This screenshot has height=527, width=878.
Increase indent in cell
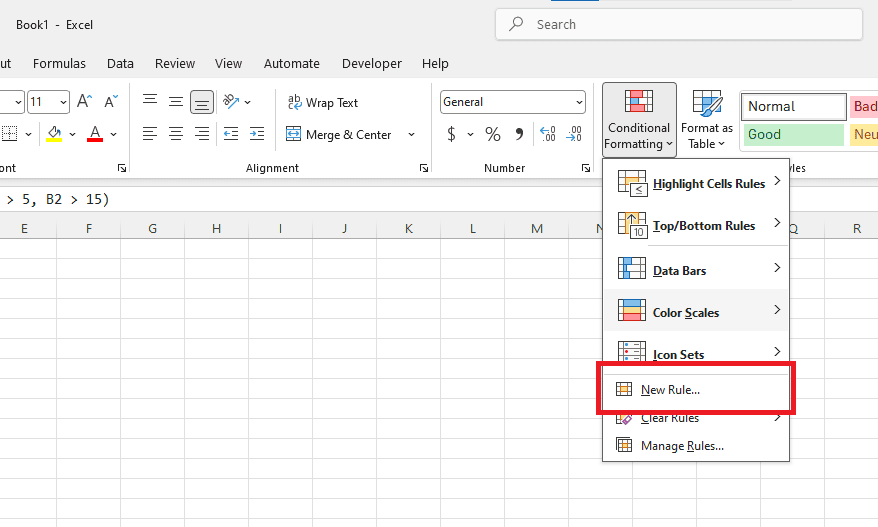click(257, 134)
